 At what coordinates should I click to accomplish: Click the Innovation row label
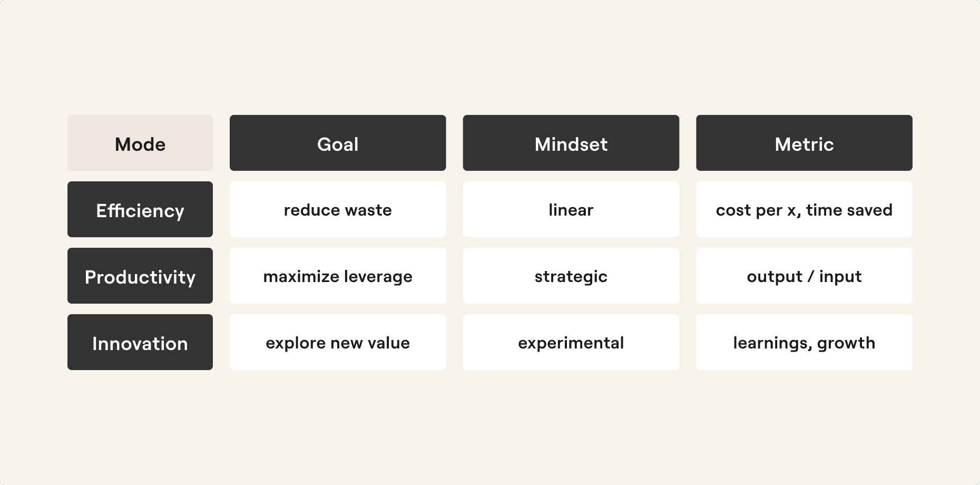click(x=140, y=342)
